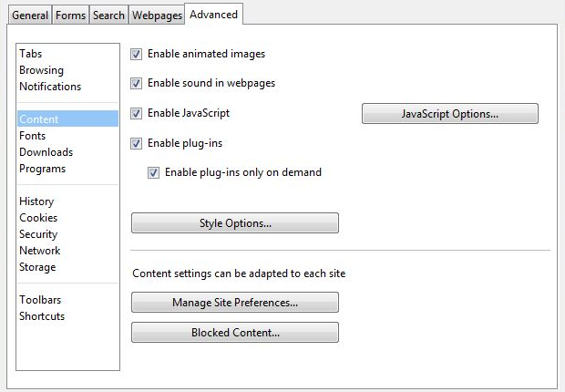The height and width of the screenshot is (392, 565).
Task: Open Notifications settings section
Action: click(67, 87)
